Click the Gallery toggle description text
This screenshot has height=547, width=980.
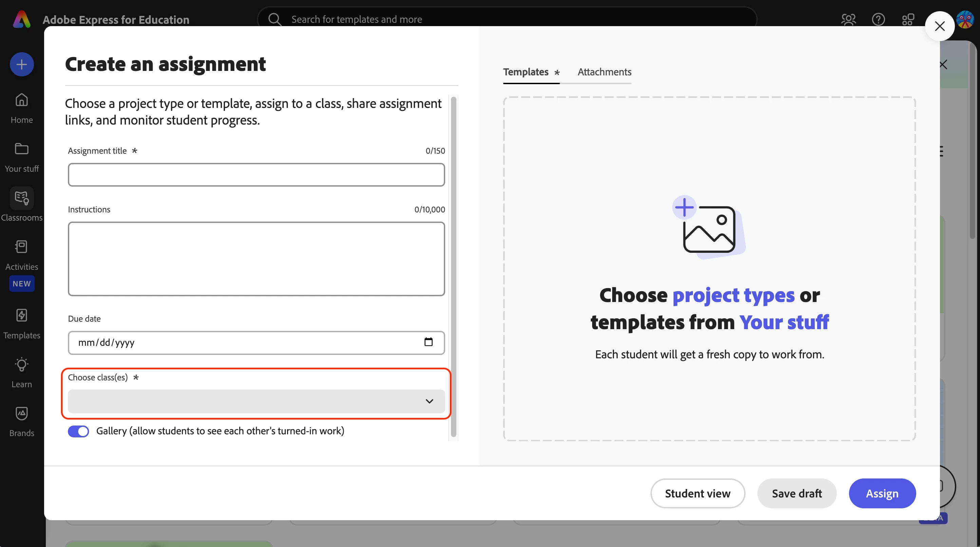pyautogui.click(x=220, y=431)
